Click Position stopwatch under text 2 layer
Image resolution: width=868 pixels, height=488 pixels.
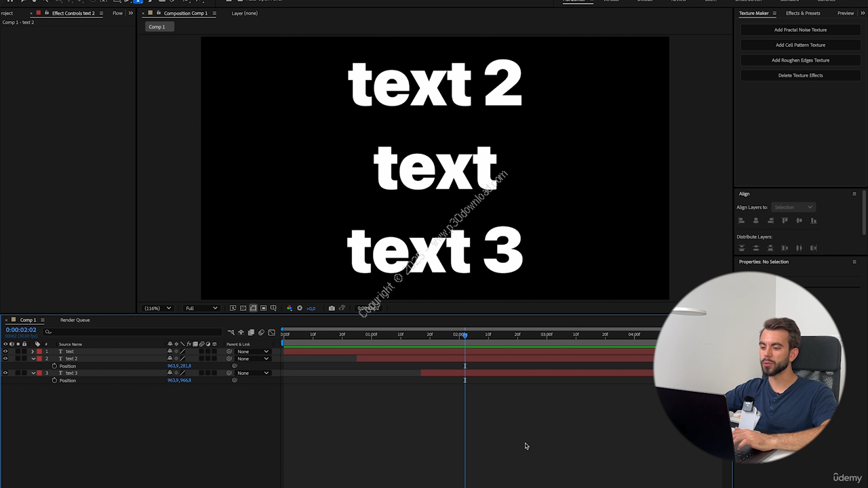[x=54, y=366]
